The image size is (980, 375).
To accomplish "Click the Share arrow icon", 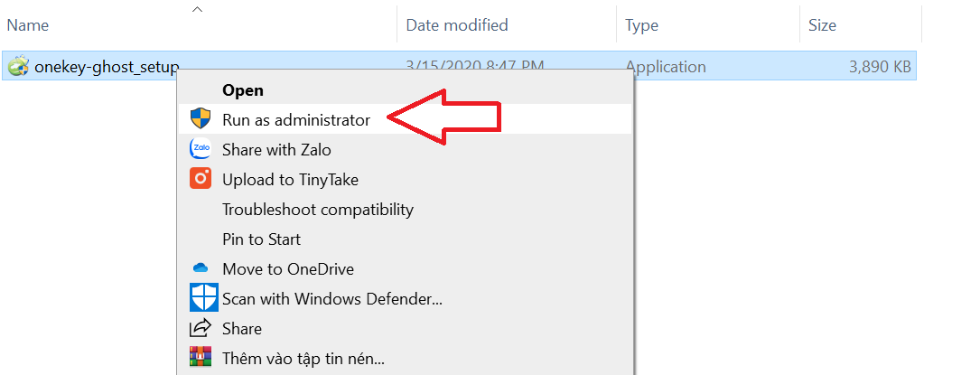I will (x=201, y=328).
